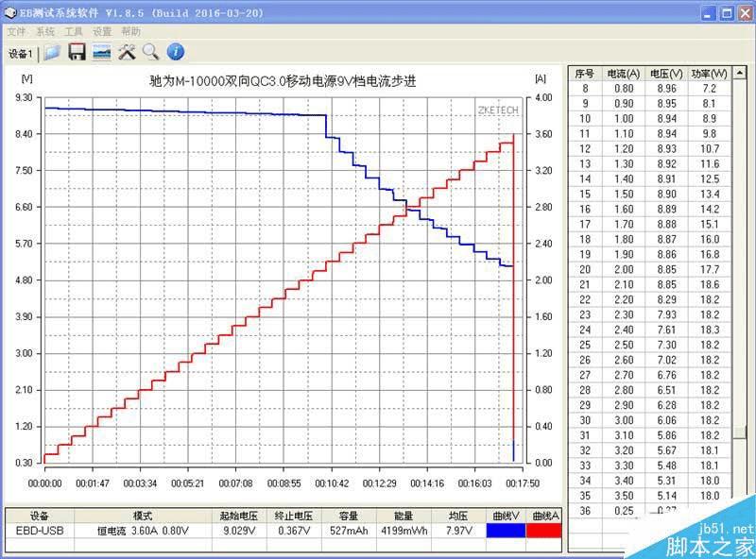Click the EBD-USB device cell
756x559 pixels.
[40, 531]
